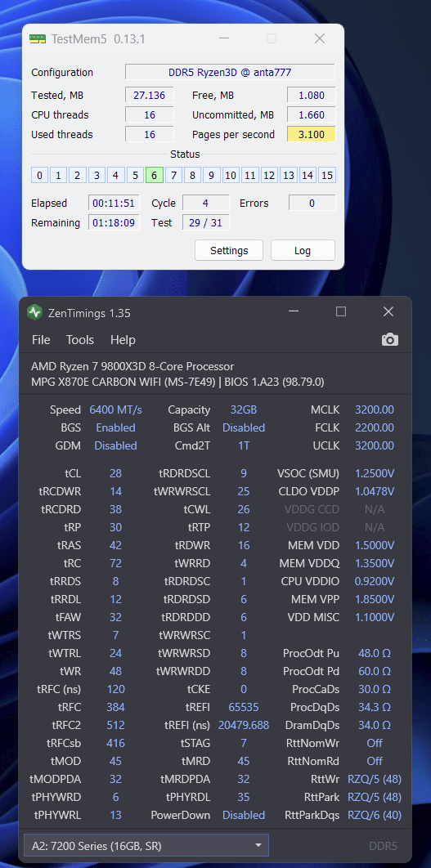Image resolution: width=431 pixels, height=868 pixels.
Task: Click the Test value 29 / 31
Action: (205, 222)
